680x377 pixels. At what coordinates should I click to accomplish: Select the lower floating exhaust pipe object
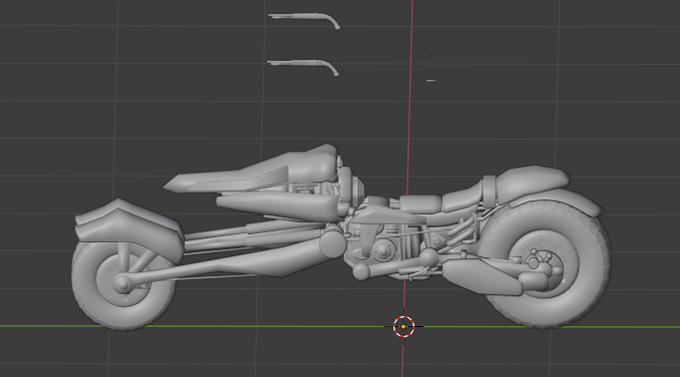tap(303, 67)
